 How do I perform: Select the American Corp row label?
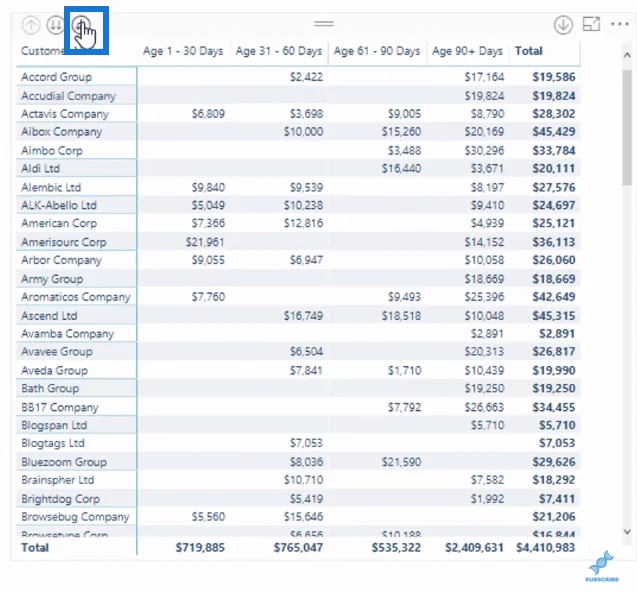point(59,223)
